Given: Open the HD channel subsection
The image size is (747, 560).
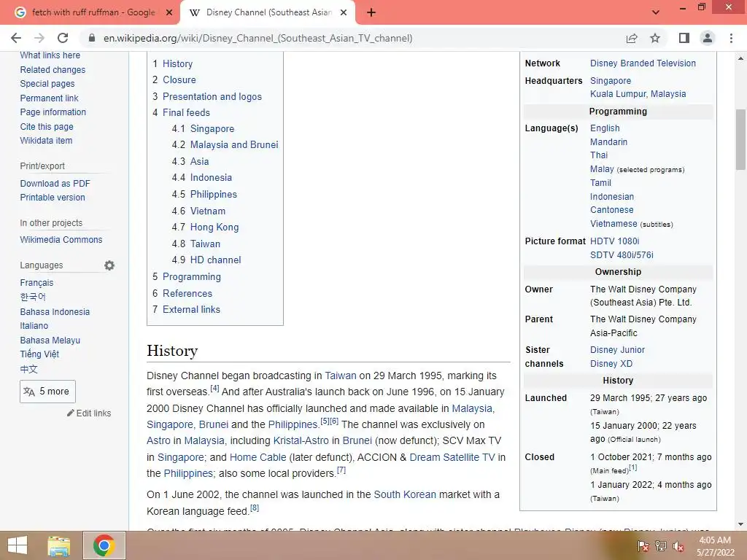Looking at the screenshot, I should click(x=215, y=260).
